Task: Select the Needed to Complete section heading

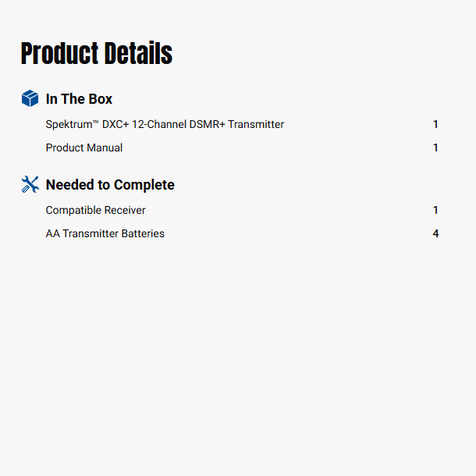Action: coord(110,185)
